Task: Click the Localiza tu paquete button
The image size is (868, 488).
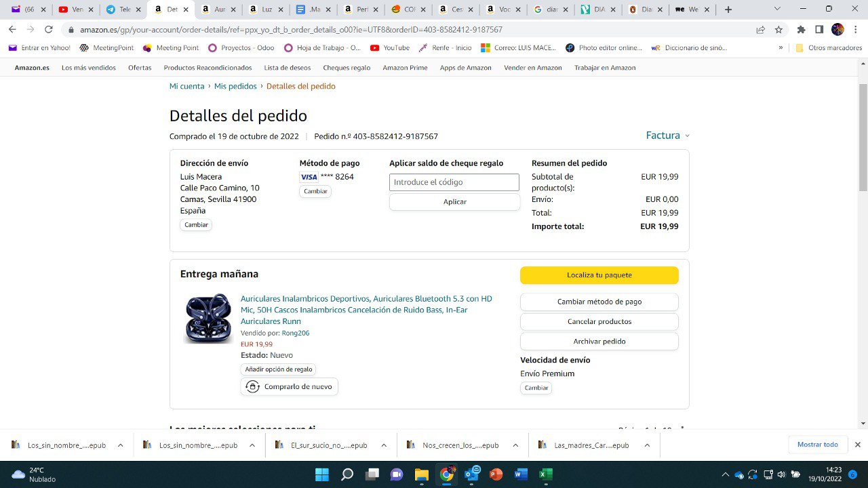Action: click(599, 275)
